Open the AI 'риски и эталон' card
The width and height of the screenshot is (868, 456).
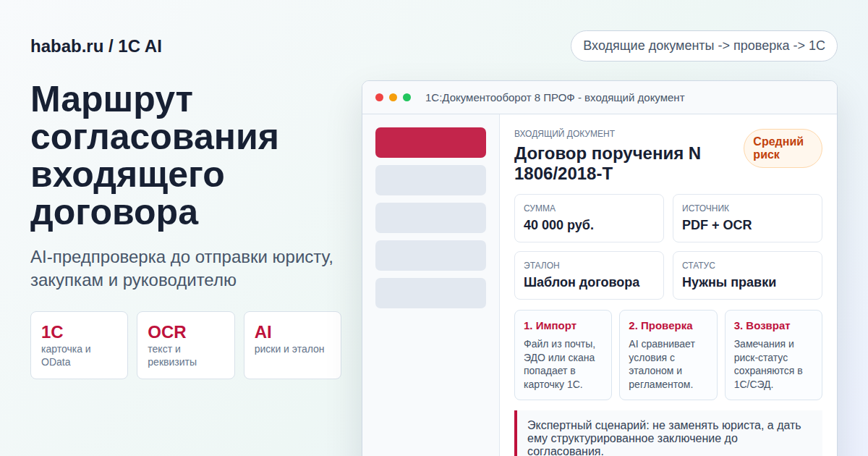pos(292,345)
